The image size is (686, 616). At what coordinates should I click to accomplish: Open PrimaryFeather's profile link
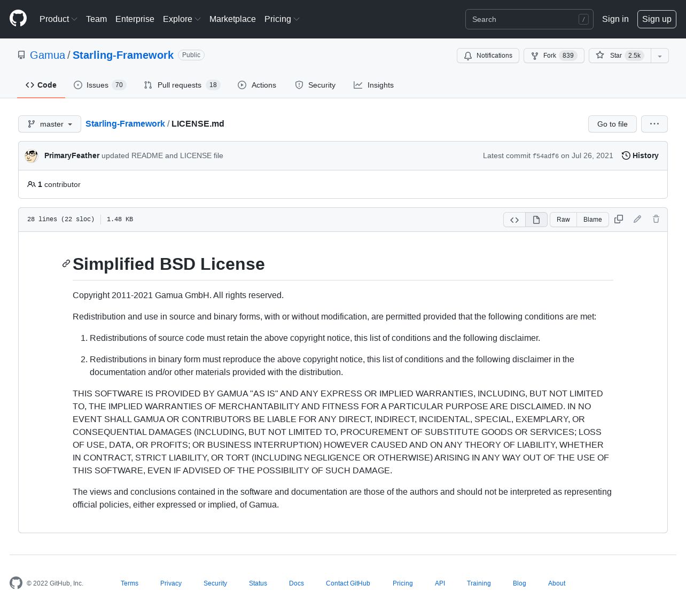point(72,155)
